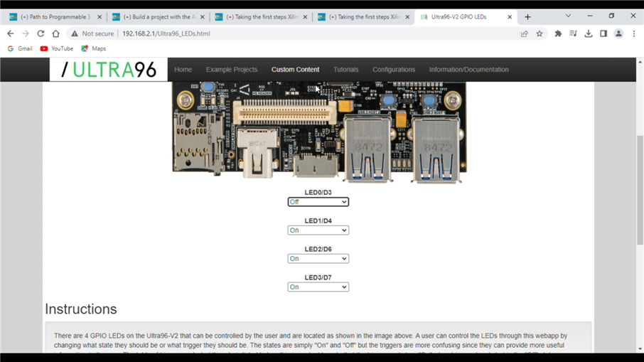Open the LED2/D6 dropdown
The height and width of the screenshot is (362, 644).
tap(318, 258)
